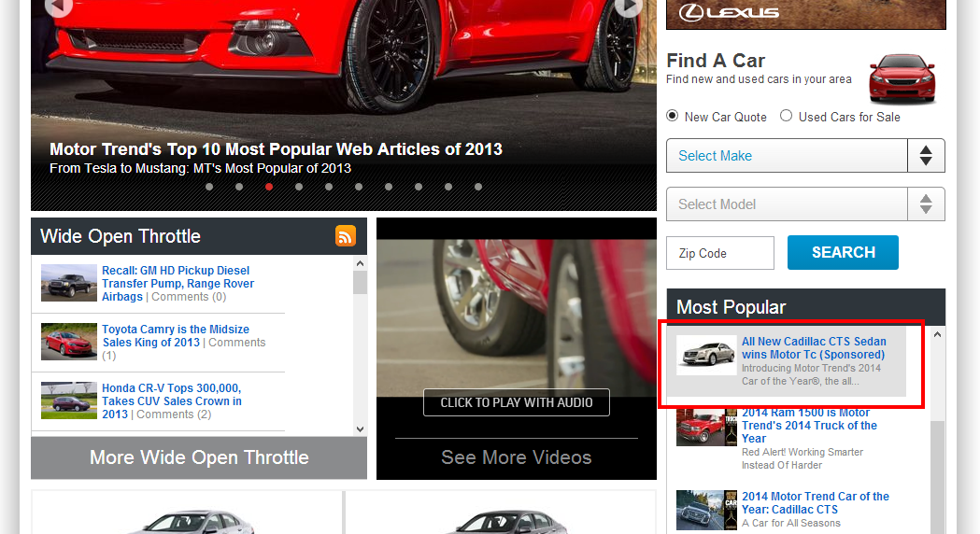Open All New Cadillac CTS Sedan sponsored link

(x=814, y=348)
